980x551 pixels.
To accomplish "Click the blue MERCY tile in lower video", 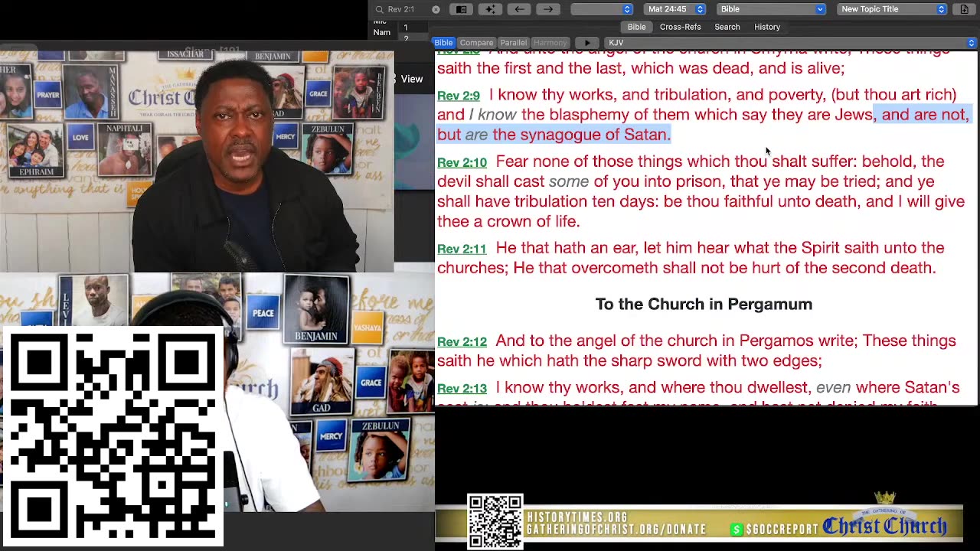I will coord(331,436).
